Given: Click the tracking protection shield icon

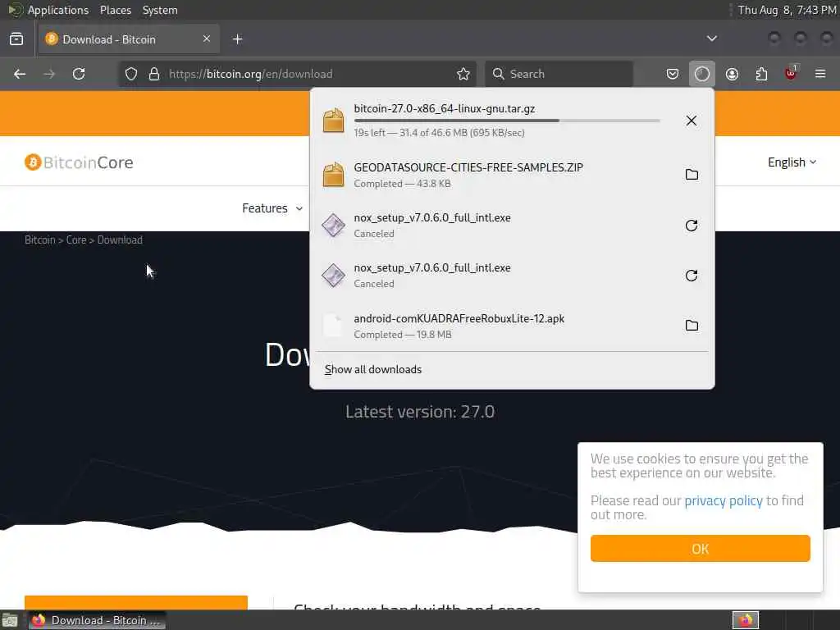Looking at the screenshot, I should click(x=131, y=74).
